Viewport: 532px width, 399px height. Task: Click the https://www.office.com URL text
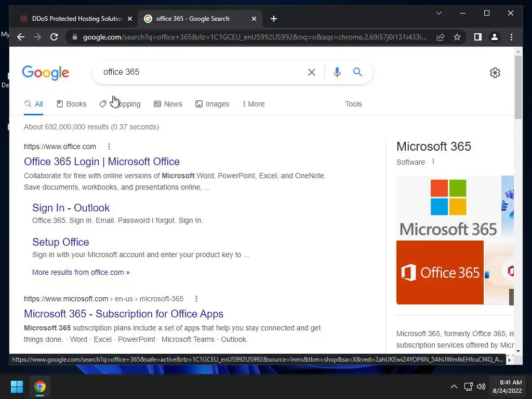pos(60,147)
